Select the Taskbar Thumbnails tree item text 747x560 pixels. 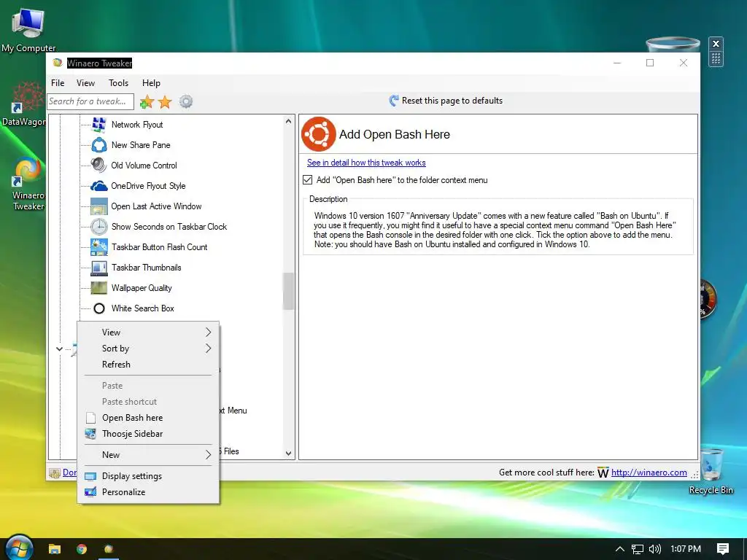[x=146, y=268]
